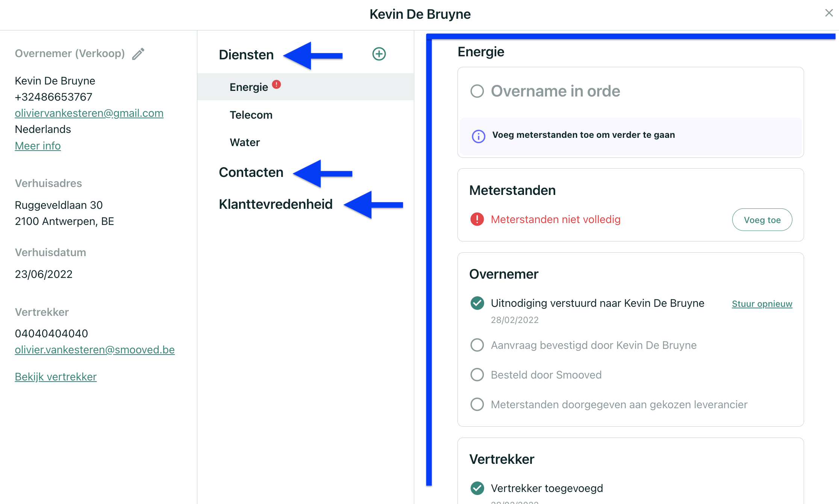Click the Stuur opnieuw link
This screenshot has width=839, height=504.
click(x=762, y=303)
